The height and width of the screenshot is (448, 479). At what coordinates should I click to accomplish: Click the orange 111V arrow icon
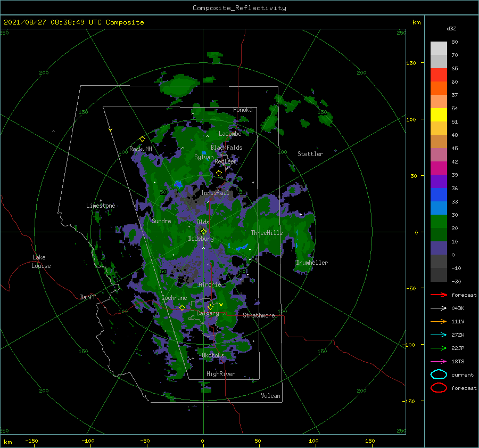click(439, 321)
